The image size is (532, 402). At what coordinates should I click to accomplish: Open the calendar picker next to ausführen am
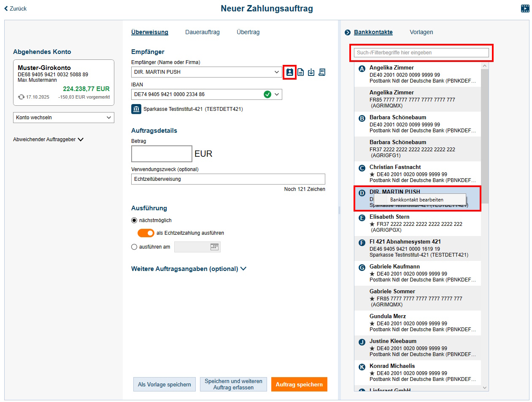coord(214,247)
